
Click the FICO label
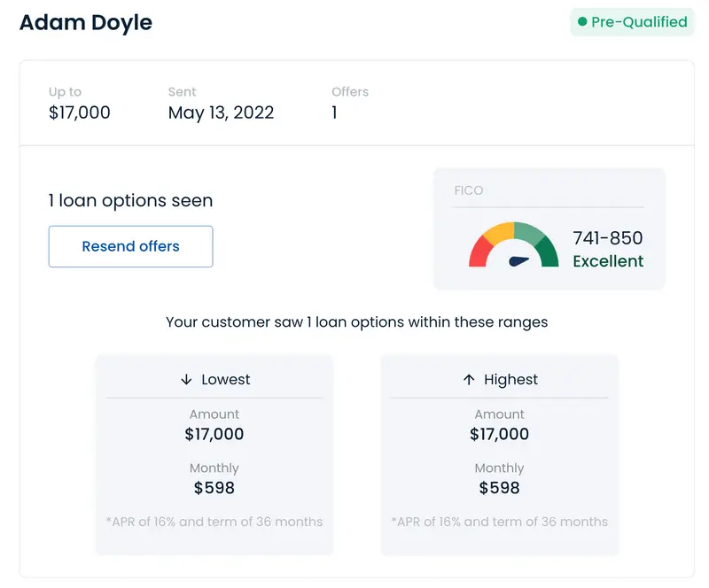pos(469,190)
